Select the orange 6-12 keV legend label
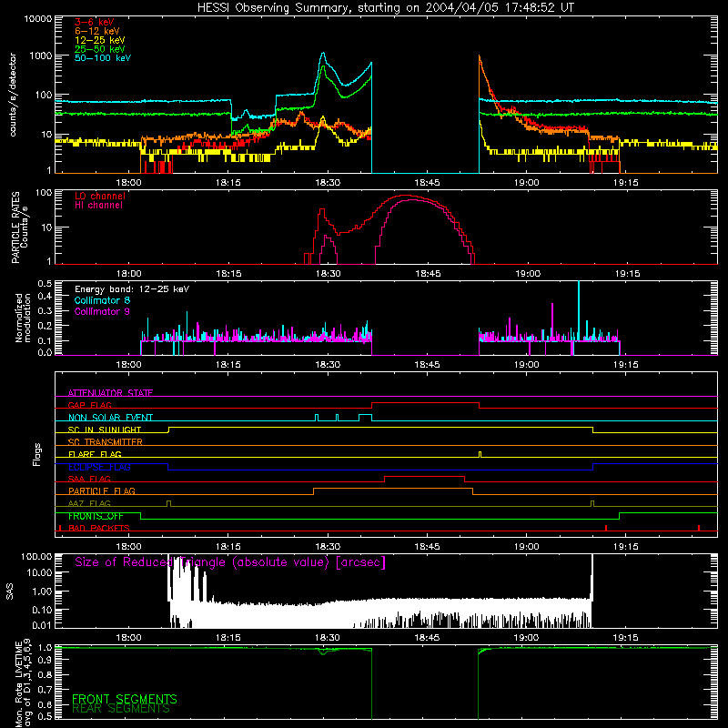The image size is (728, 728). pos(97,31)
